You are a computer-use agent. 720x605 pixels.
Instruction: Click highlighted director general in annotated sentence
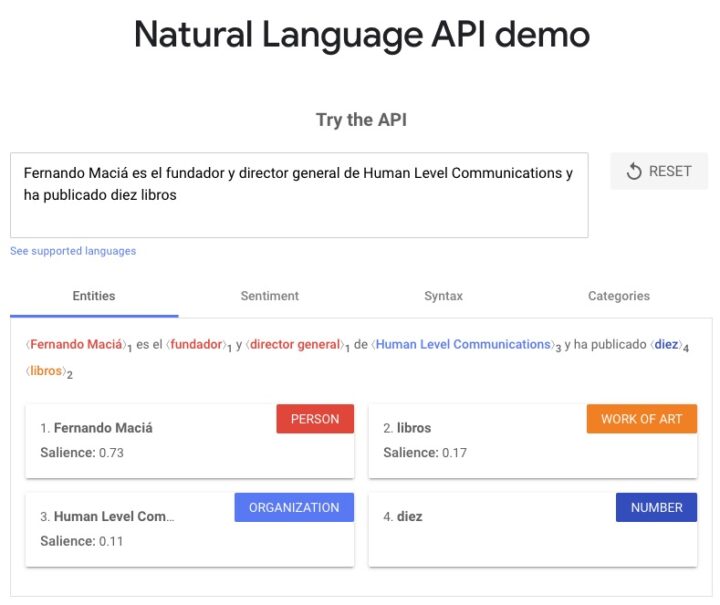295,345
